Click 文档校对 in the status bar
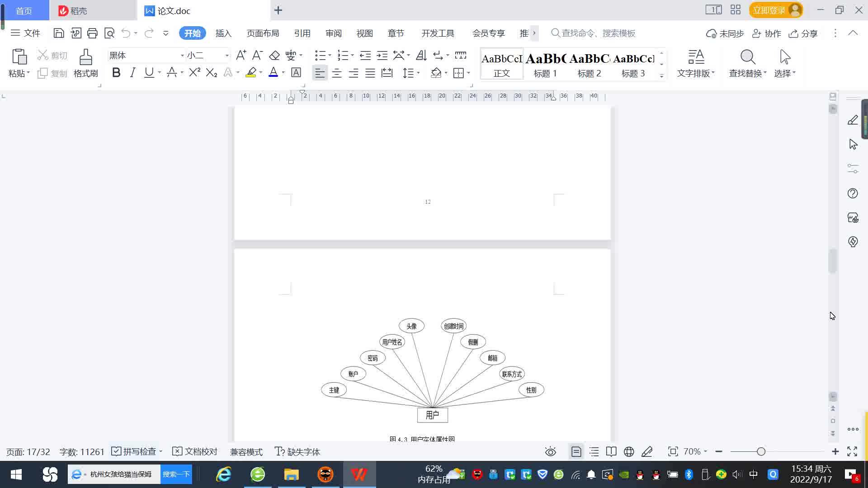The image size is (868, 488). [195, 452]
